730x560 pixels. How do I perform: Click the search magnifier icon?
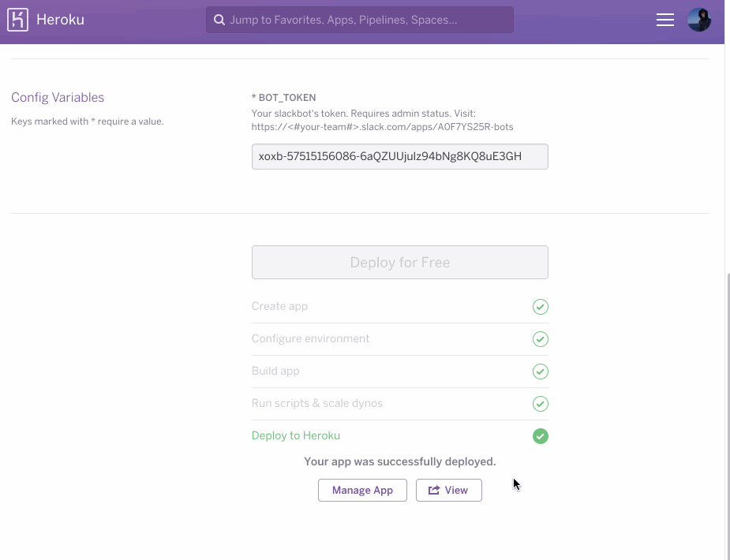[219, 20]
